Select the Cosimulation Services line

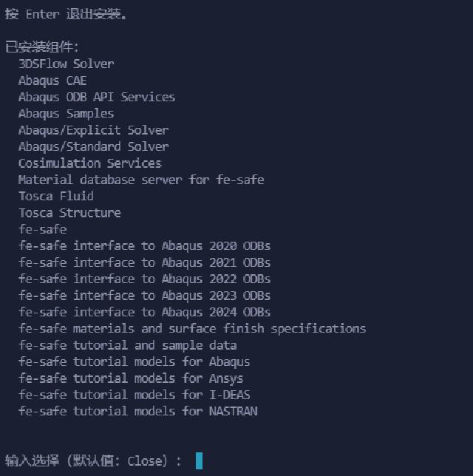89,163
